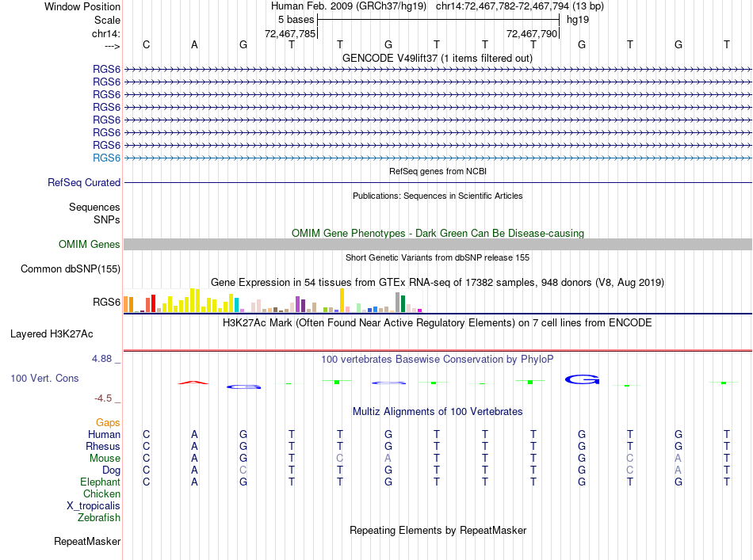Open Short Genetic Variants from dbSNP title
This screenshot has width=753, height=560.
(x=438, y=257)
